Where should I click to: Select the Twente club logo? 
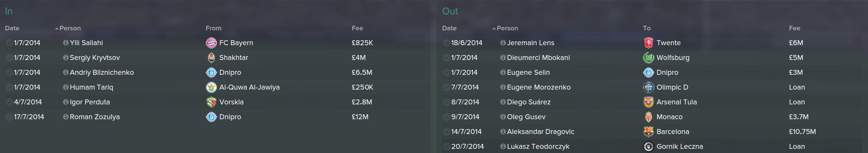[648, 43]
